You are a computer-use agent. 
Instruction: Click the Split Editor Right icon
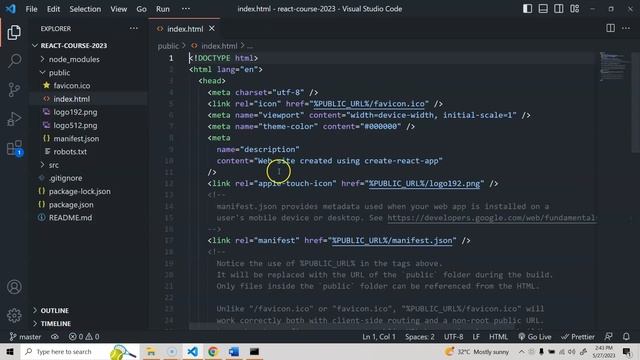(x=610, y=28)
